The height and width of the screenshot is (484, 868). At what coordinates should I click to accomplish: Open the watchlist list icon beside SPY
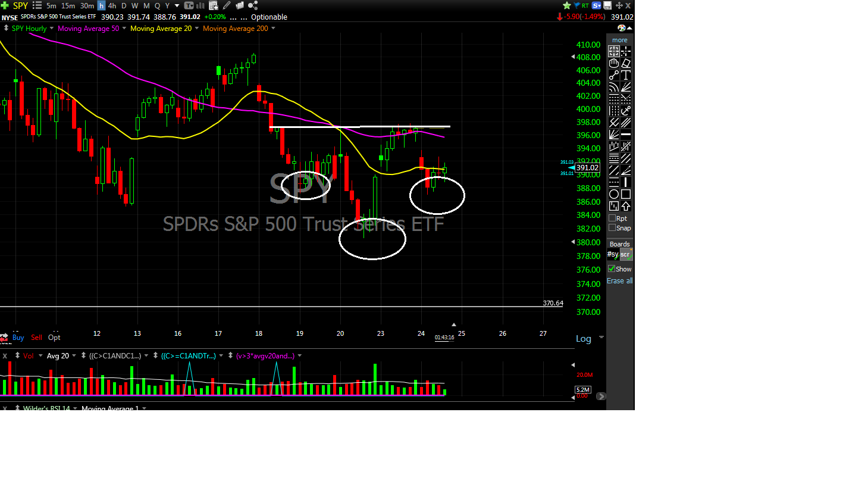click(37, 5)
